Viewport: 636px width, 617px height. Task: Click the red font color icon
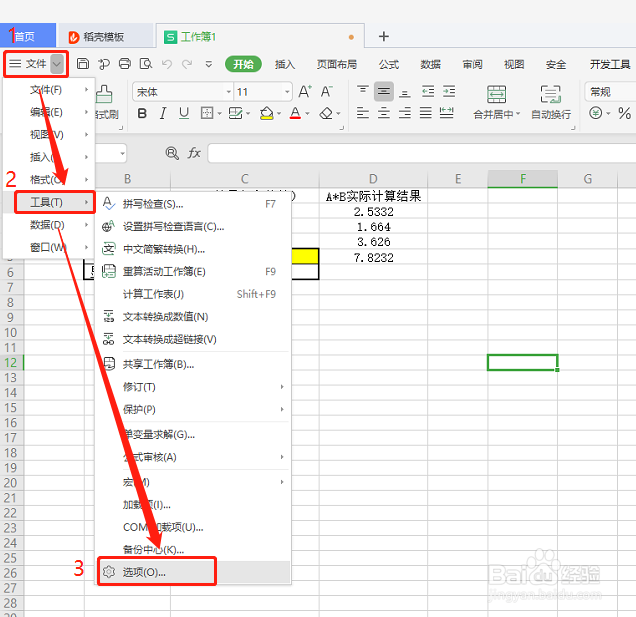coord(295,113)
